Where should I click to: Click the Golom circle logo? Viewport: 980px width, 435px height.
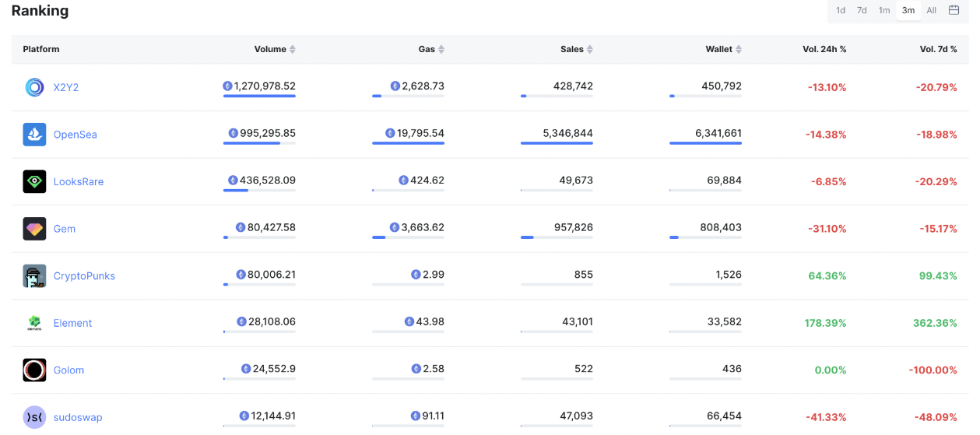point(34,370)
